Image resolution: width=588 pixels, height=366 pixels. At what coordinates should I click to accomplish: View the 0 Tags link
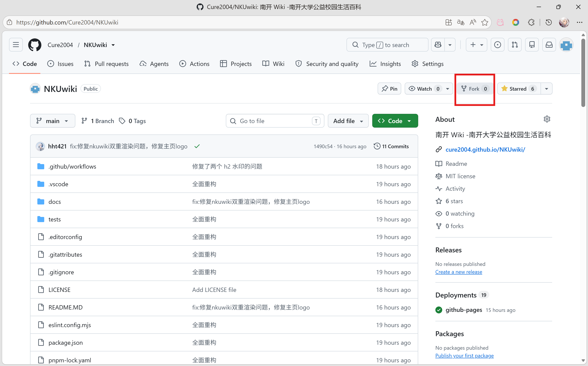coord(132,121)
